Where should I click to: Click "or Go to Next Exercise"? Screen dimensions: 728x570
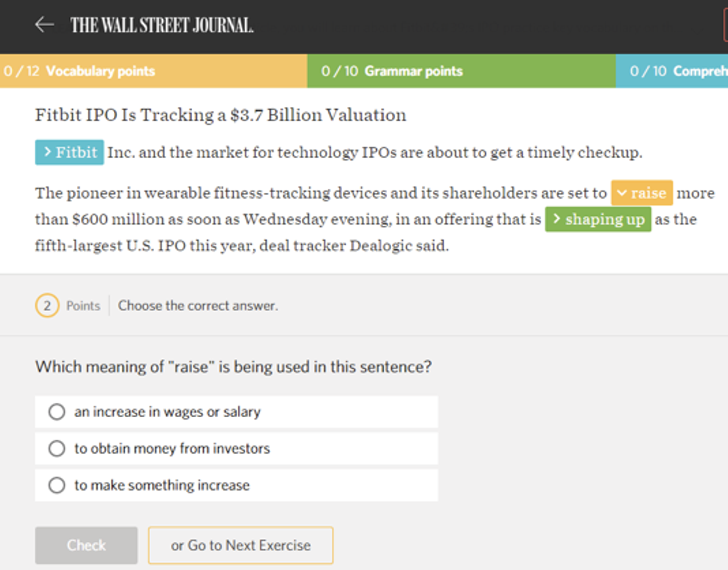[241, 545]
